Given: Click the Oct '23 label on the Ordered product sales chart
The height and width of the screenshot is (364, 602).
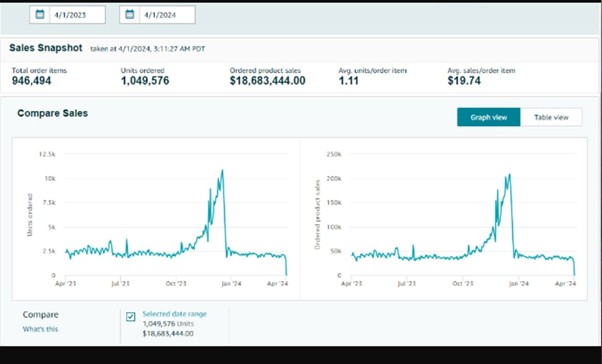Looking at the screenshot, I should pos(463,284).
